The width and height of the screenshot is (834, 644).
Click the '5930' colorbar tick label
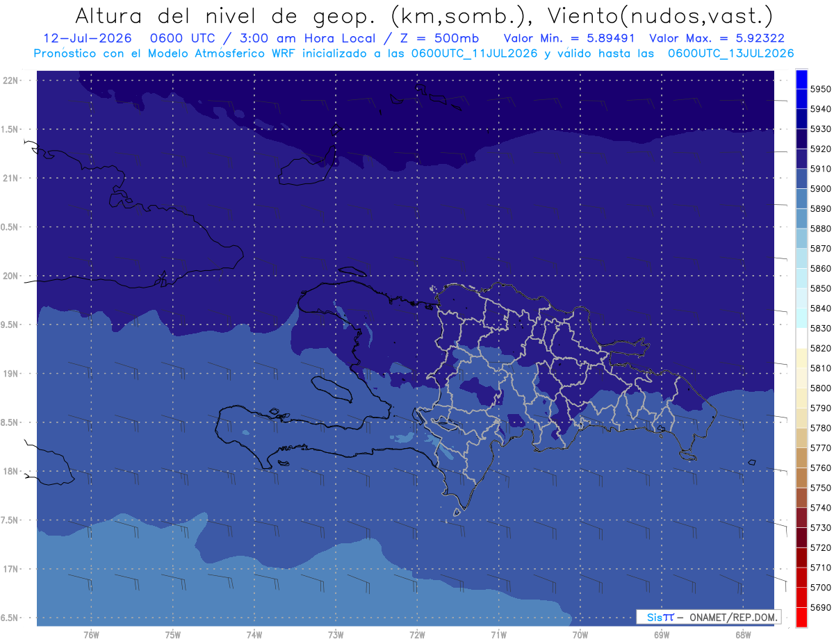pyautogui.click(x=820, y=129)
